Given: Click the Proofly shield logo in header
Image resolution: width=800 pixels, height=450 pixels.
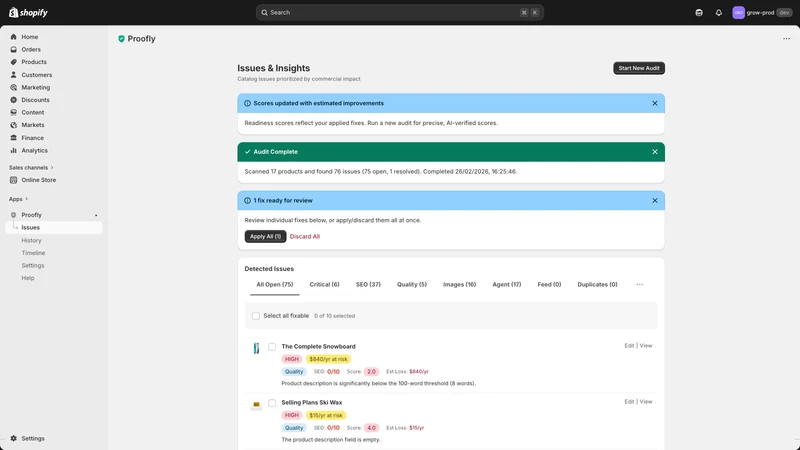Looking at the screenshot, I should coord(121,39).
